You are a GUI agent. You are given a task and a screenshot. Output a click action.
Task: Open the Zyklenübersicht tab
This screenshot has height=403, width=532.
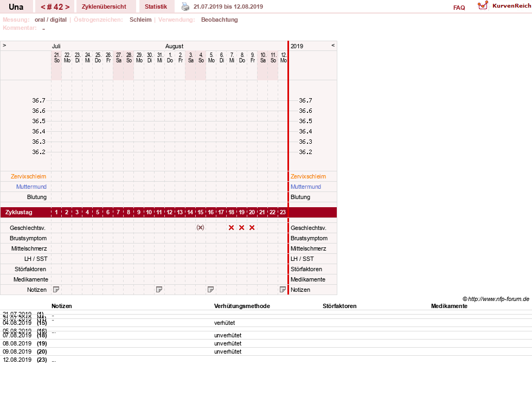[104, 7]
